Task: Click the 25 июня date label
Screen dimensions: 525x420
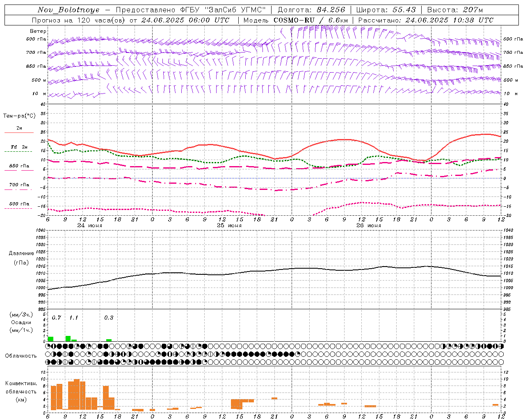Action: [x=229, y=226]
